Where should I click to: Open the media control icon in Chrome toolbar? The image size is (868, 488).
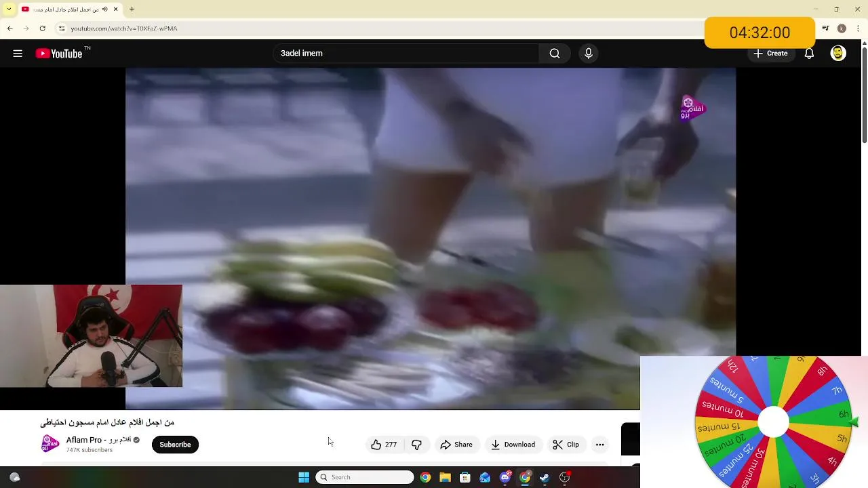(x=825, y=28)
